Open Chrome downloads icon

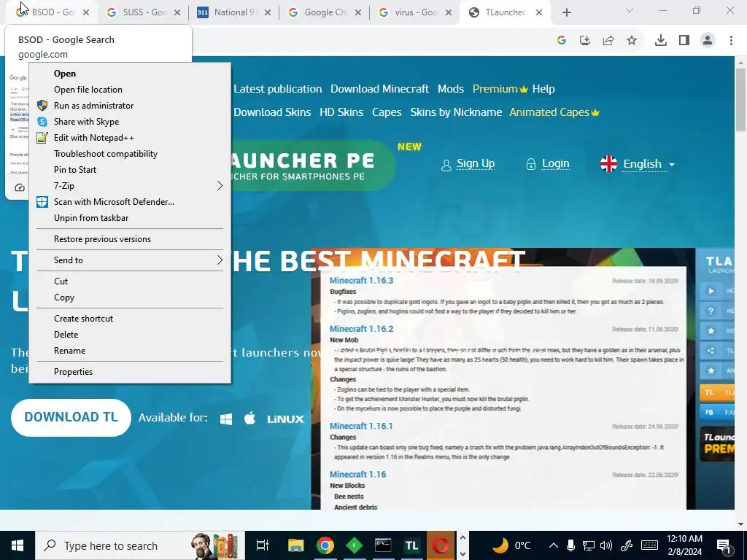point(661,41)
